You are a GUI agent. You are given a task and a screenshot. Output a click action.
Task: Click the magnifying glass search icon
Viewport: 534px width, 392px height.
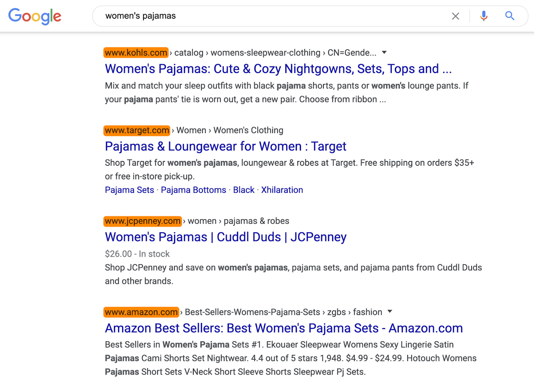click(510, 16)
